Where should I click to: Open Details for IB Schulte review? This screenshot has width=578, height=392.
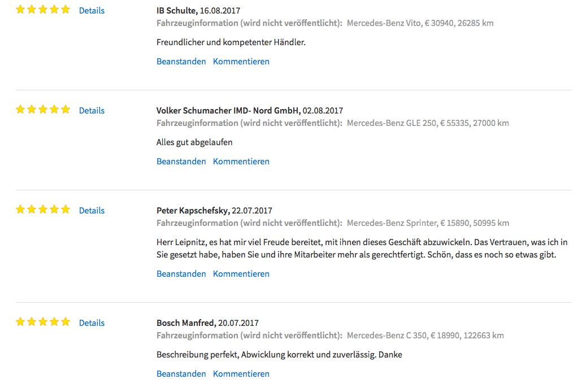pyautogui.click(x=92, y=11)
